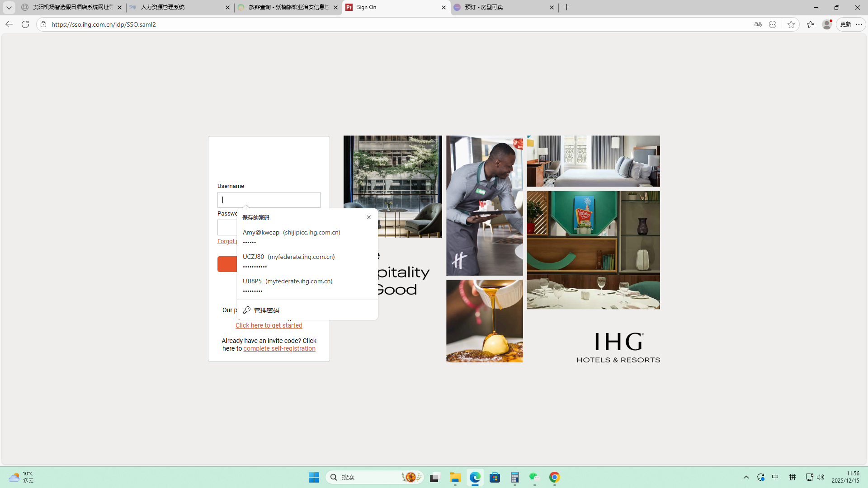Click the translate page icon

click(758, 24)
